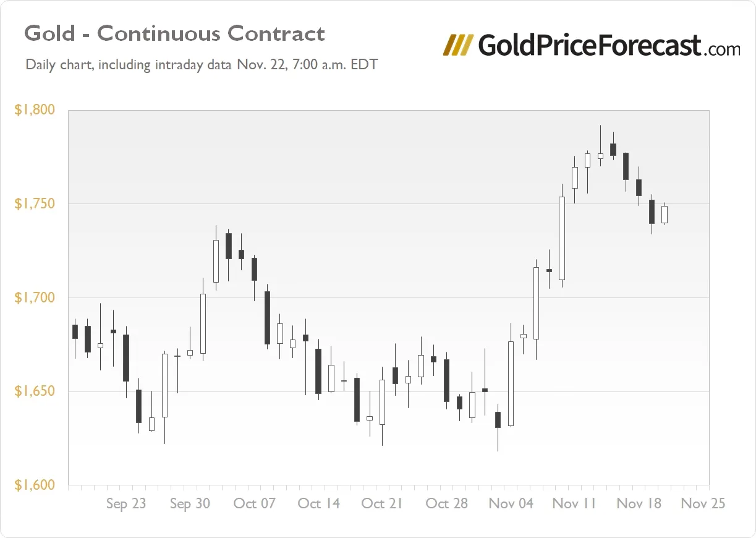
Task: Select the $1,750 price axis label
Action: 35,204
